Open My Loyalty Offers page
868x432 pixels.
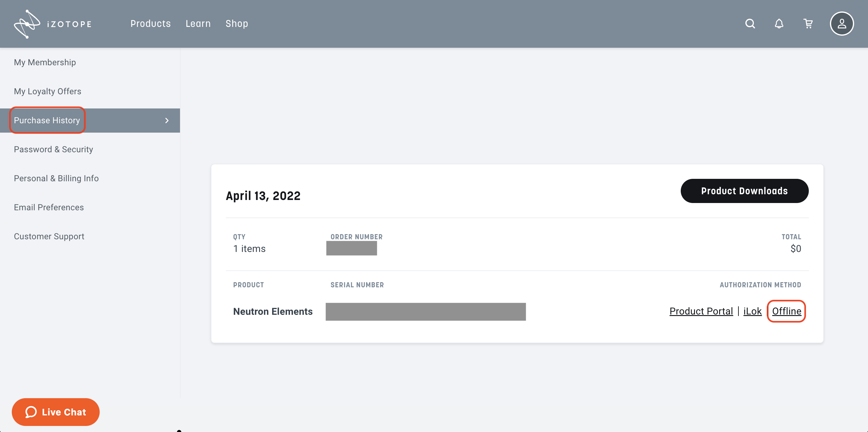[47, 91]
